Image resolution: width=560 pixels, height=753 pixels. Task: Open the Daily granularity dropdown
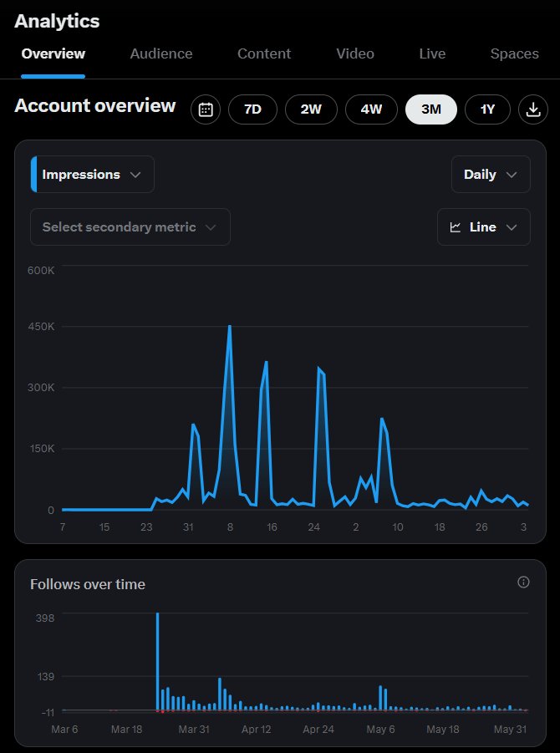click(x=491, y=175)
